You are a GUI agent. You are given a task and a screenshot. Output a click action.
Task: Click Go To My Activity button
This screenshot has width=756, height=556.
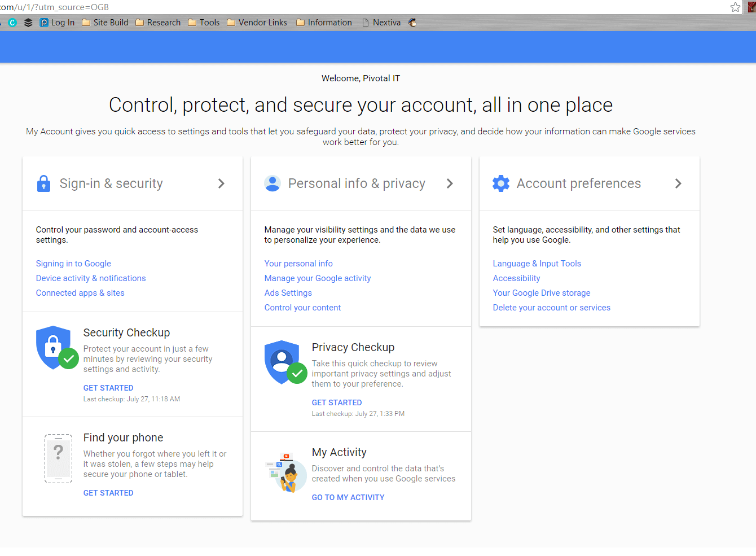tap(348, 497)
